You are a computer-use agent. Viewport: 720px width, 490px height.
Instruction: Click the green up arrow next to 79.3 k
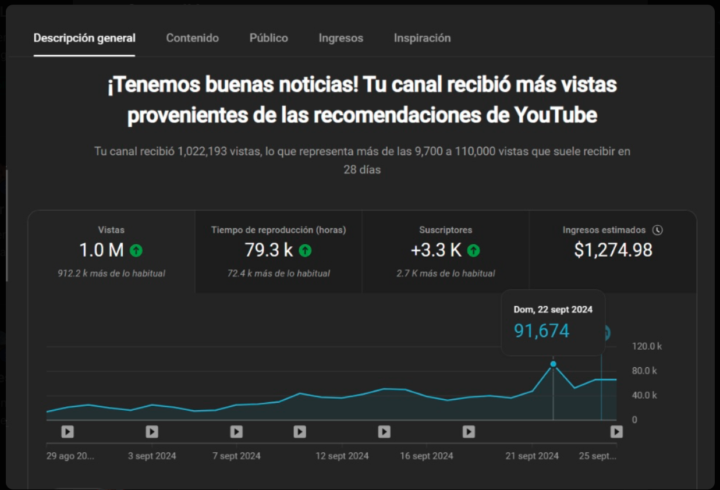click(305, 250)
